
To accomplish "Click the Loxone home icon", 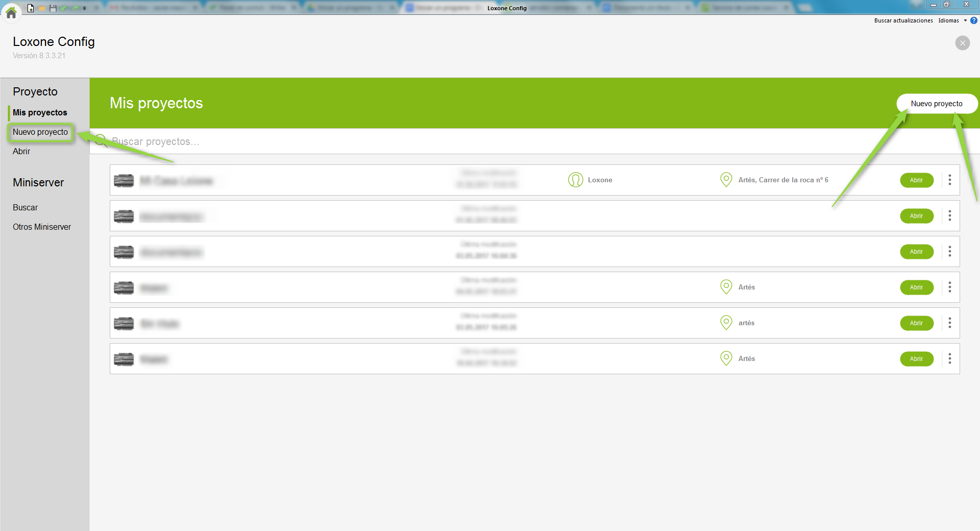I will 11,12.
